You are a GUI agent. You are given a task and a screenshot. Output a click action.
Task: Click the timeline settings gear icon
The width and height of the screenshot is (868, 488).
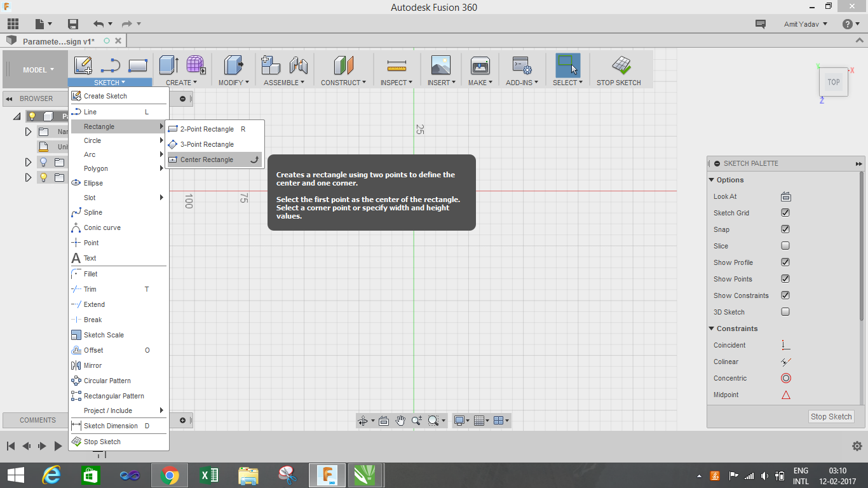coord(857,446)
